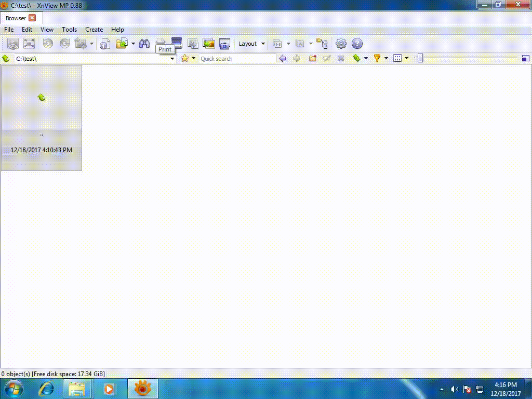This screenshot has height=399, width=532.
Task: Close the Browser tab with red X
Action: point(32,18)
